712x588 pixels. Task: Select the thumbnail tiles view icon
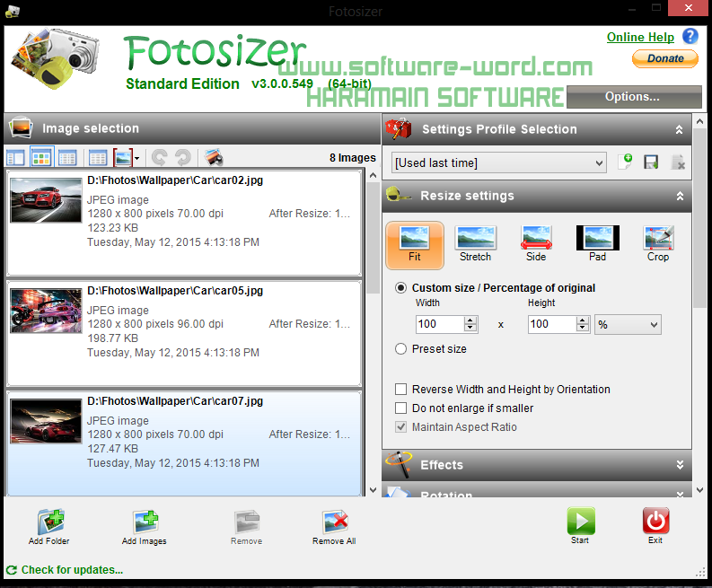(x=42, y=158)
